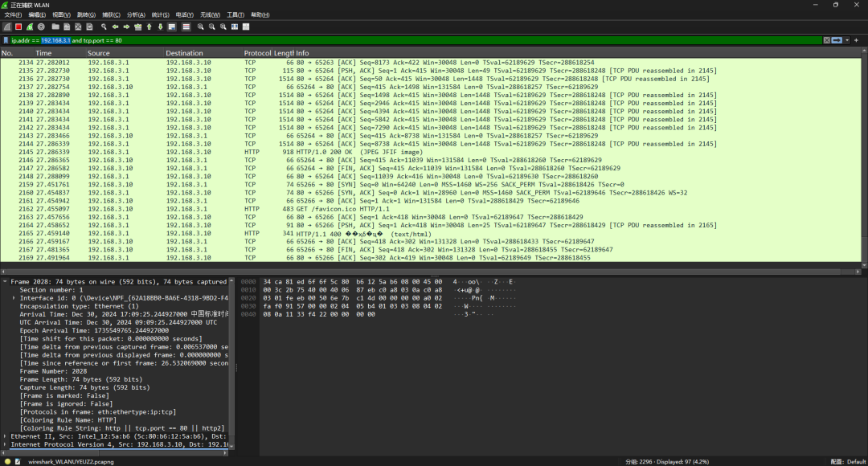This screenshot has height=466, width=868.
Task: Sort packets by No. column header
Action: tap(17, 53)
